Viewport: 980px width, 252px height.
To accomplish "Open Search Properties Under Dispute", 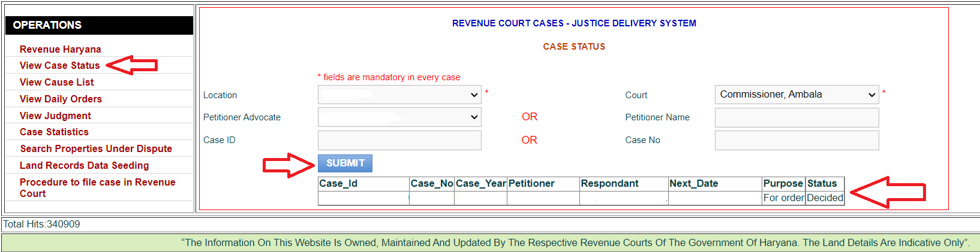I will (x=96, y=148).
